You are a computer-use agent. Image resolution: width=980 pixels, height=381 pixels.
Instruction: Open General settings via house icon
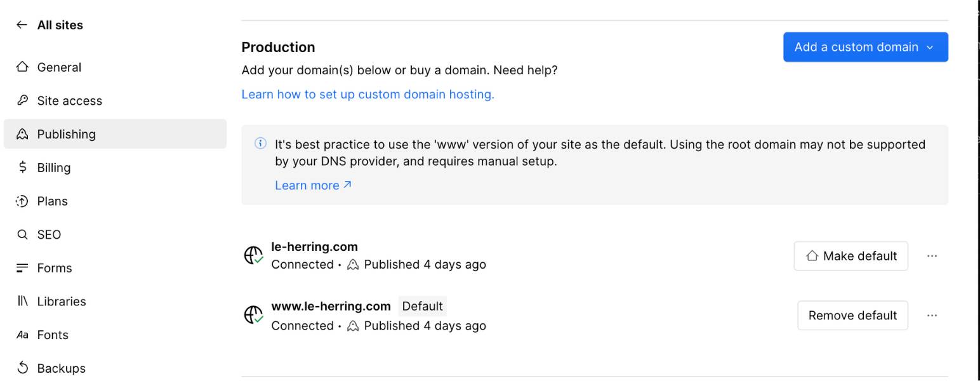(22, 67)
